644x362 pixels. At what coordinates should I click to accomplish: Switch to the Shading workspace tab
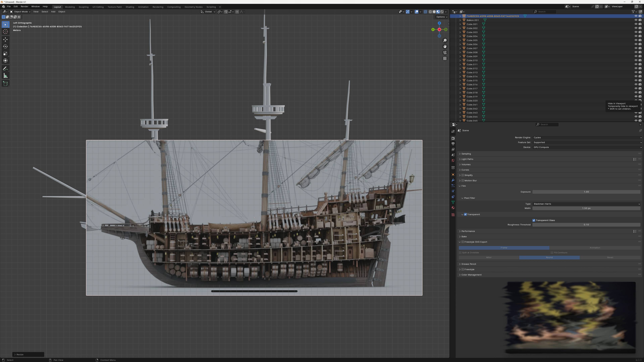pyautogui.click(x=130, y=7)
